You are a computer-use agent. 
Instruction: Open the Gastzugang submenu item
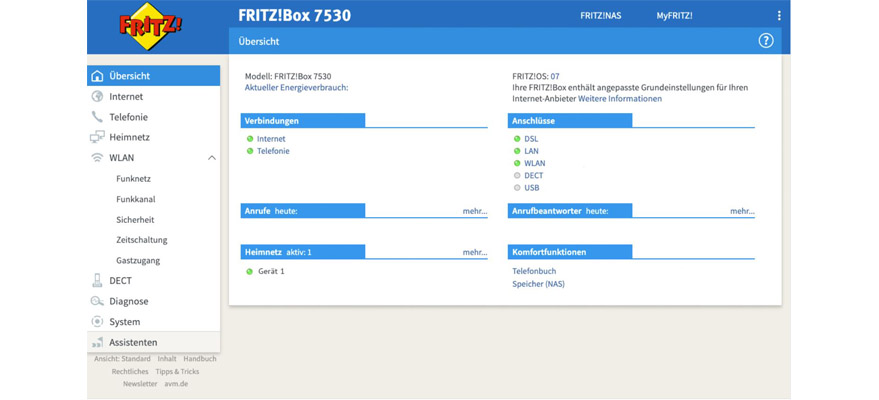click(138, 261)
